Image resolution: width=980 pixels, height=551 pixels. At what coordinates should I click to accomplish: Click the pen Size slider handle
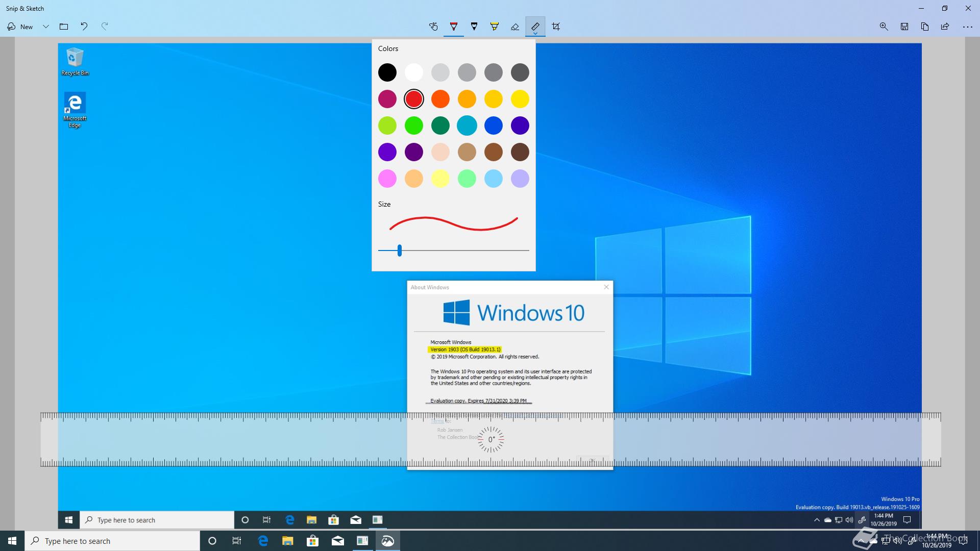400,251
